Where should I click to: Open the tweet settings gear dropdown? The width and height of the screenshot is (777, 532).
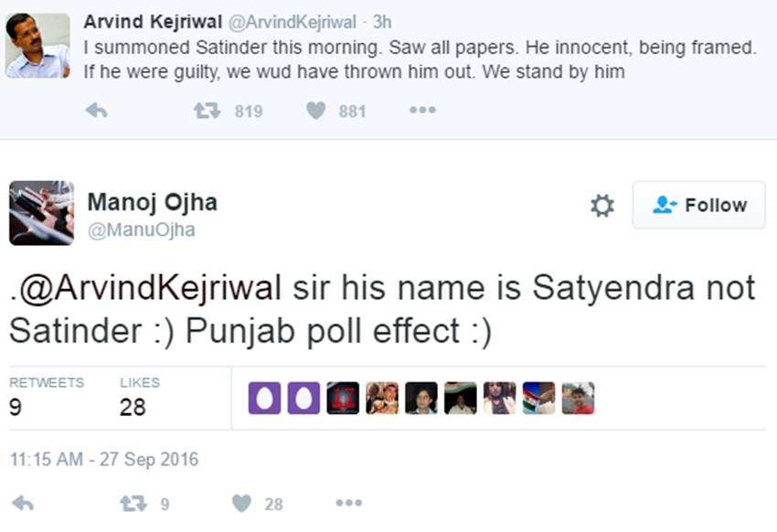click(x=602, y=205)
